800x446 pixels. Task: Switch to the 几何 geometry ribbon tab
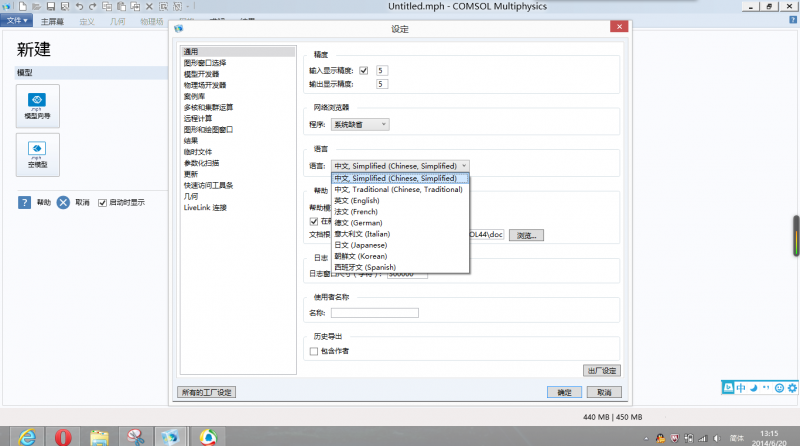click(x=117, y=21)
